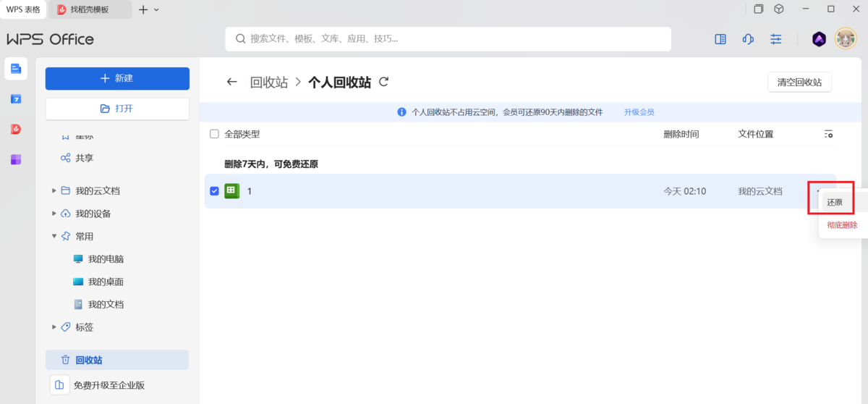The image size is (868, 404).
Task: Click the search magnifier icon
Action: click(239, 39)
